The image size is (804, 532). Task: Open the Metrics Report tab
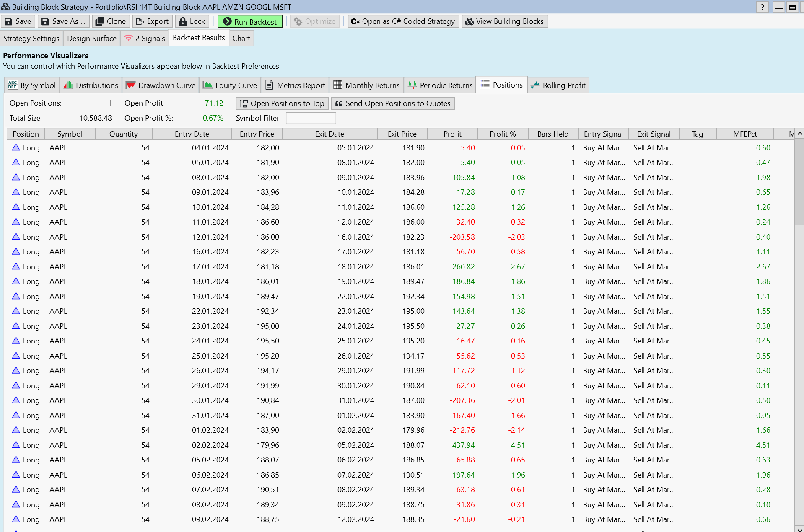point(295,85)
